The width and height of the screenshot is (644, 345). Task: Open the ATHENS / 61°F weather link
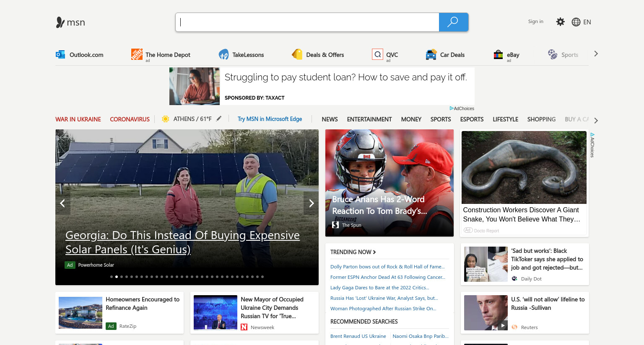click(x=192, y=119)
